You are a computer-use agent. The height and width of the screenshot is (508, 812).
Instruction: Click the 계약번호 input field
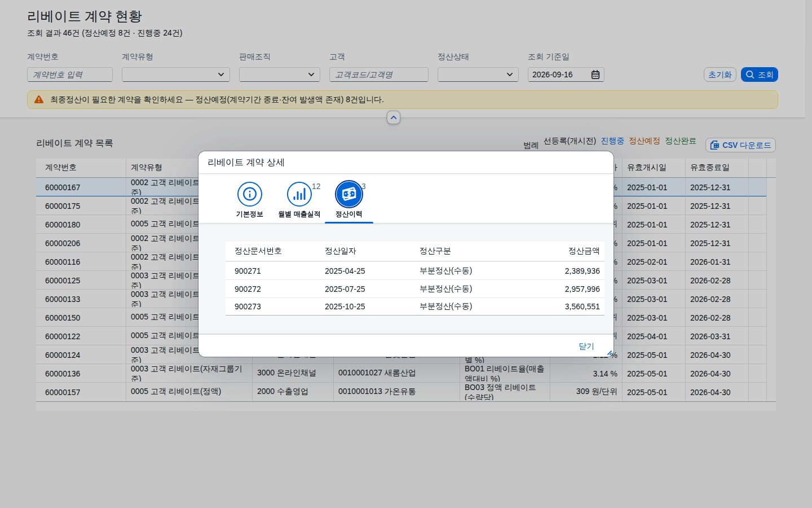[70, 75]
